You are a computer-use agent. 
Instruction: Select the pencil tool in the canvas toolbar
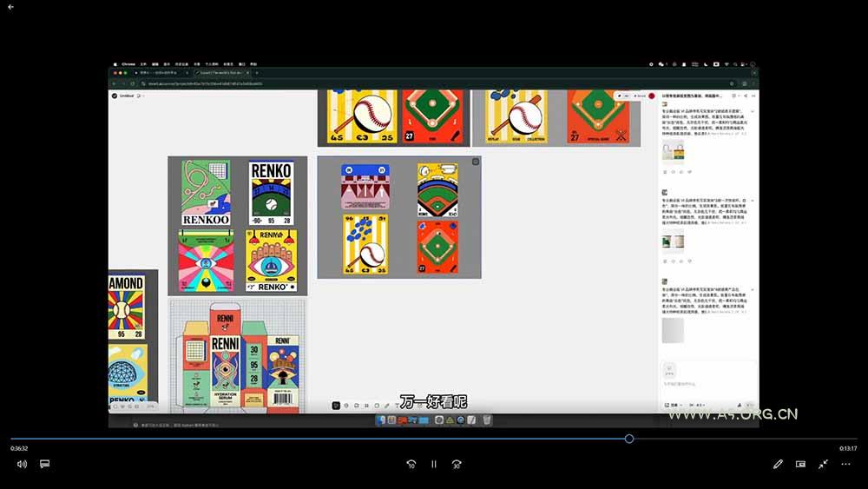(387, 406)
